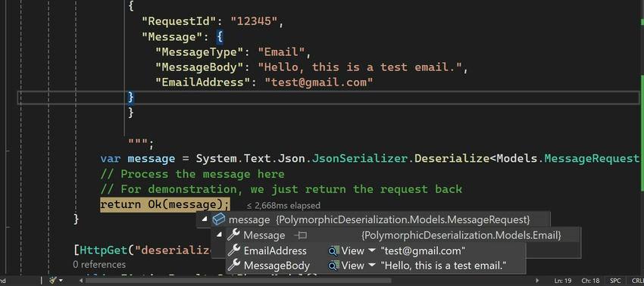Select the Models.Email type value of Message
This screenshot has width=644, height=286.
coord(461,235)
